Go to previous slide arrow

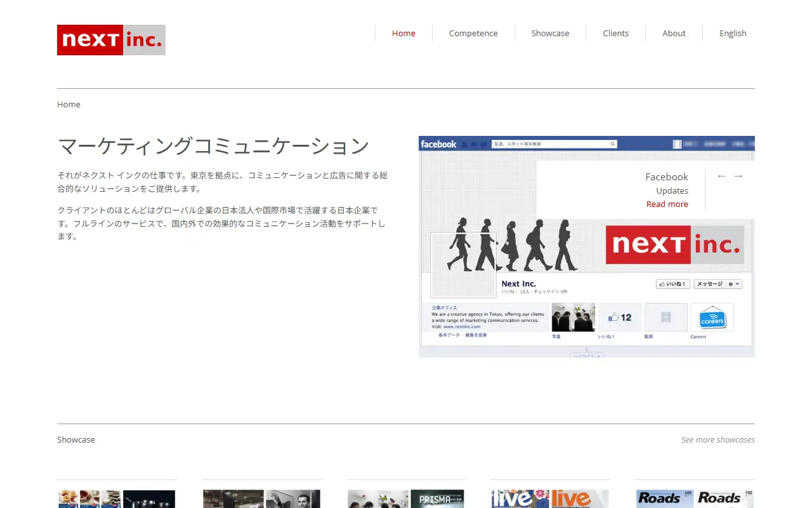coord(721,176)
